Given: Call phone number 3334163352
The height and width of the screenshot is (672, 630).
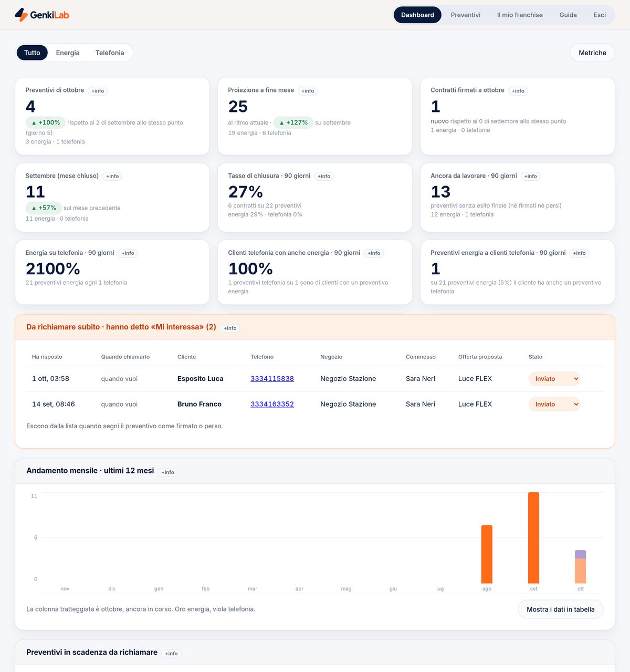Looking at the screenshot, I should tap(272, 404).
